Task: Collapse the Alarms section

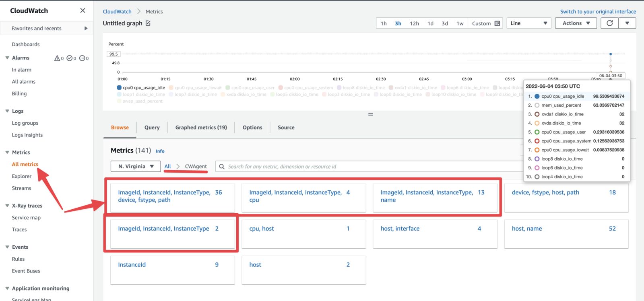Action: pos(7,58)
